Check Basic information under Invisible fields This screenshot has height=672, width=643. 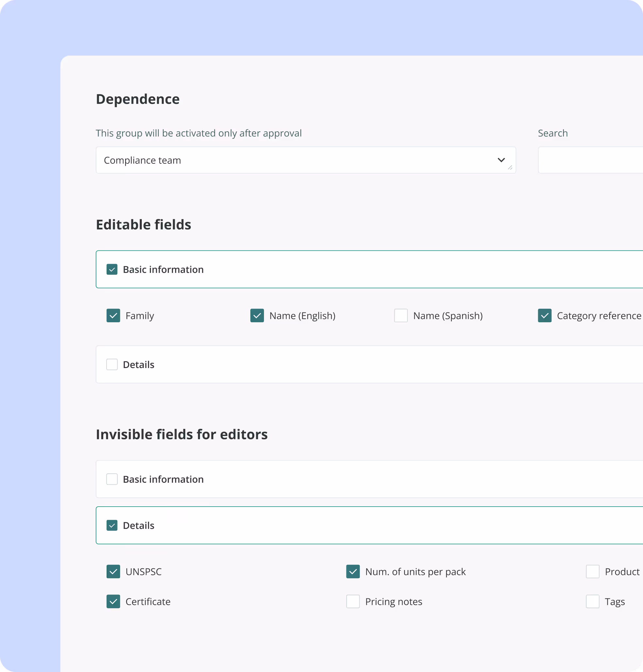[x=112, y=479]
